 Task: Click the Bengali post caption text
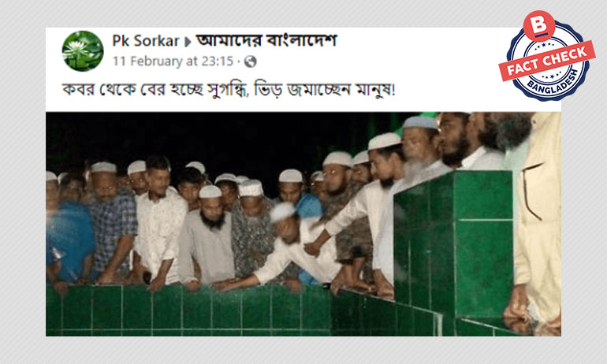pos(229,90)
